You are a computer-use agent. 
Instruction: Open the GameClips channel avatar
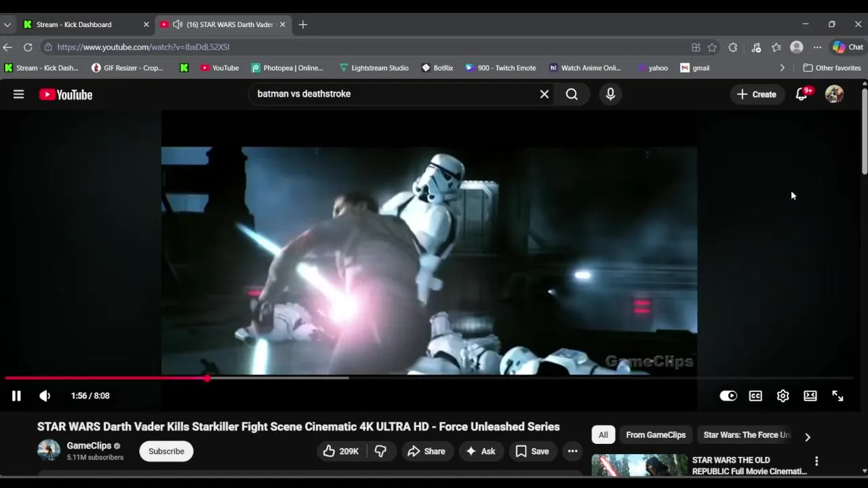[49, 450]
